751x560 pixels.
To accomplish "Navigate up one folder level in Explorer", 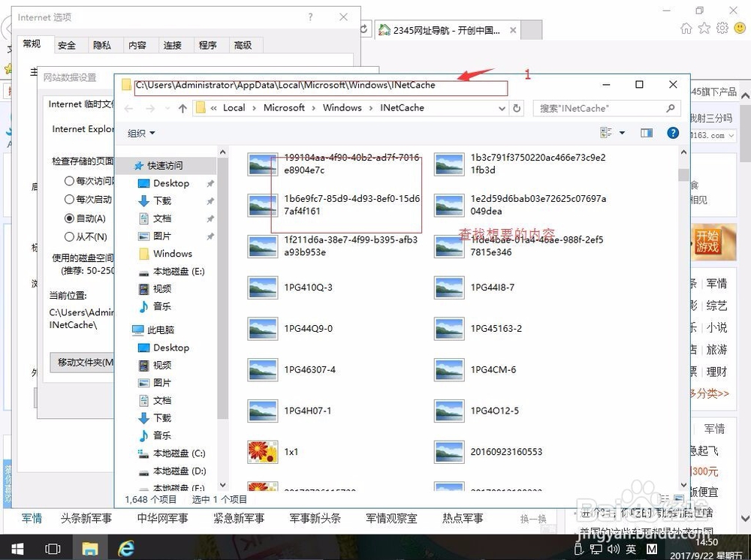I will (x=181, y=107).
